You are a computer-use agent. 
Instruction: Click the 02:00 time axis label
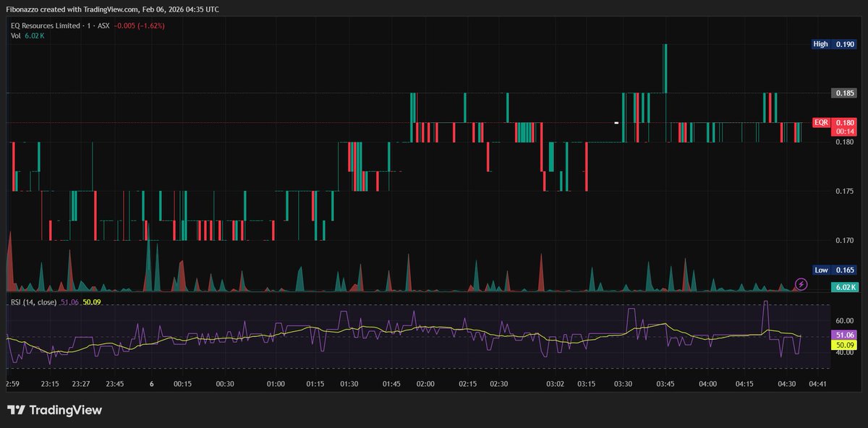click(425, 384)
